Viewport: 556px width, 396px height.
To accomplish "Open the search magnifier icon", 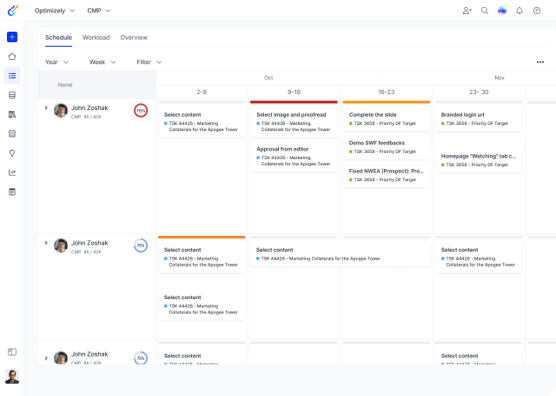I will 484,11.
